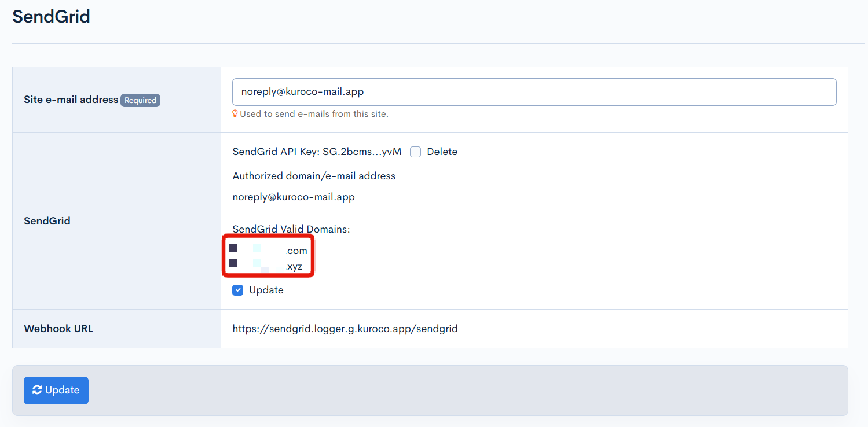
Task: Click the refresh icon inside the Update button
Action: pyautogui.click(x=37, y=391)
